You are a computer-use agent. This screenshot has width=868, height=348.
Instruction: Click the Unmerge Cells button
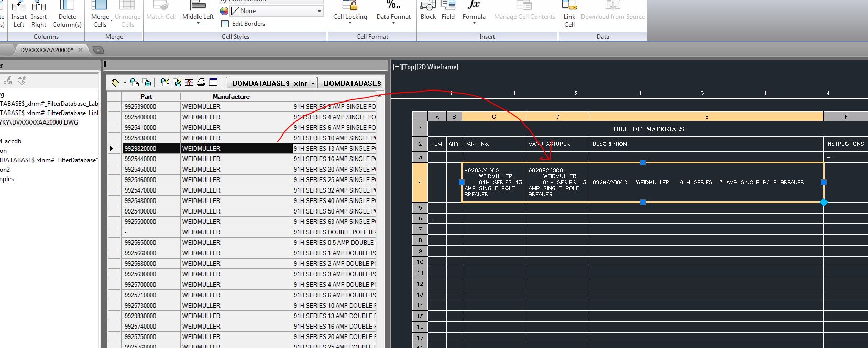[127, 14]
